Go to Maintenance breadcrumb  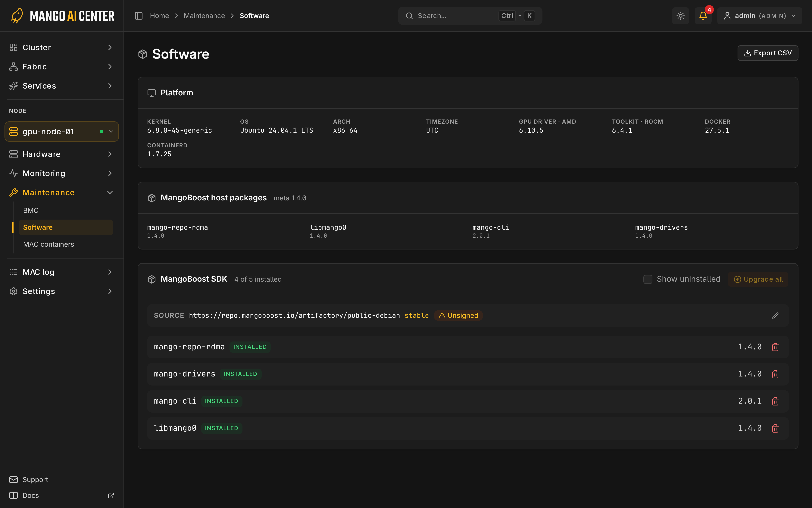204,16
